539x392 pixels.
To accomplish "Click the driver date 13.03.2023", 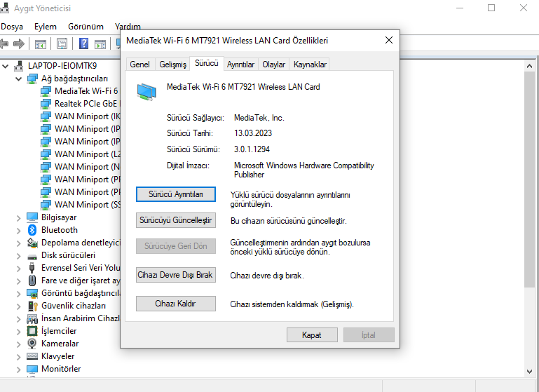I will [253, 133].
